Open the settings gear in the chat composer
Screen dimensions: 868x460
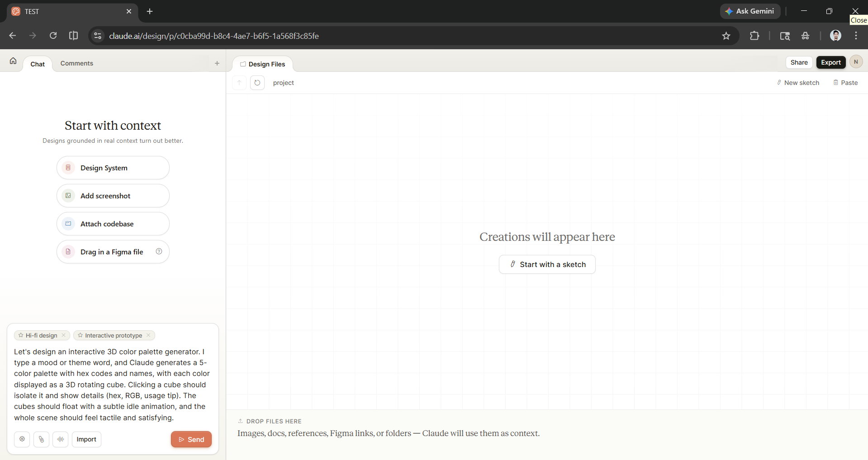pyautogui.click(x=22, y=439)
